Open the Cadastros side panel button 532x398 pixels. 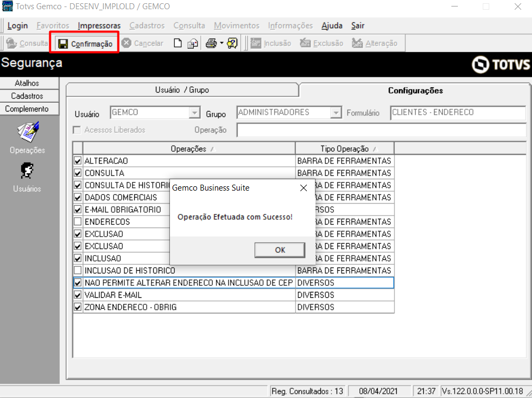coord(30,96)
